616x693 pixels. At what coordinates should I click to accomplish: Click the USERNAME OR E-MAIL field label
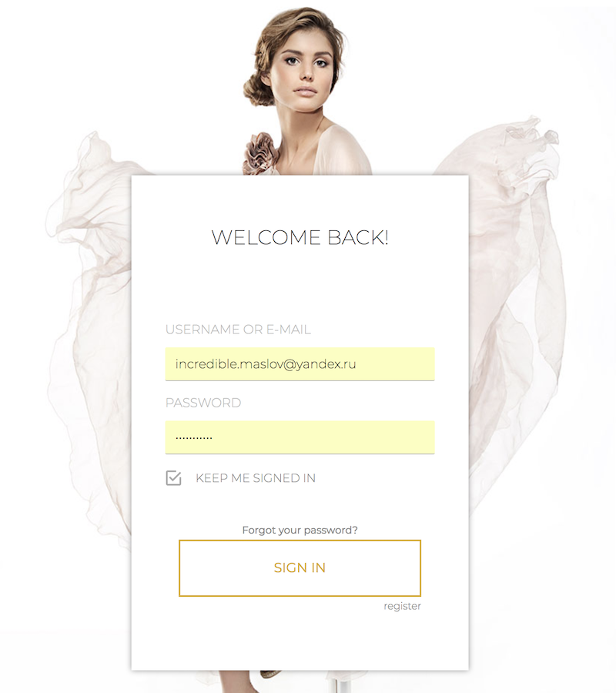click(x=238, y=330)
